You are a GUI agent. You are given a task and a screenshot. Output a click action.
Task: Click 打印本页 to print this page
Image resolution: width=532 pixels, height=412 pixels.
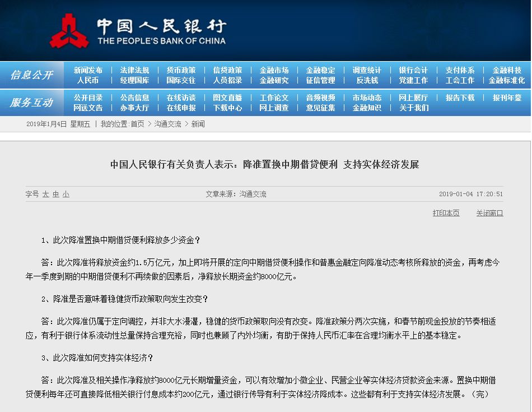(x=446, y=213)
